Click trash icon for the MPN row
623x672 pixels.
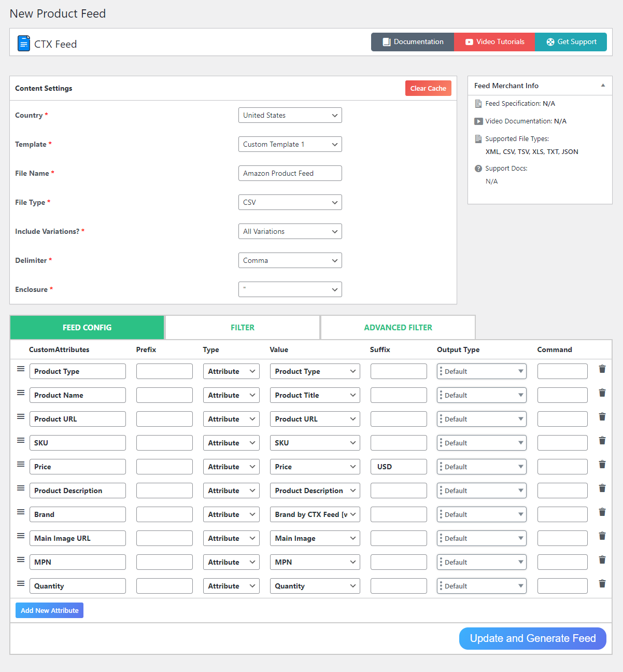[602, 559]
